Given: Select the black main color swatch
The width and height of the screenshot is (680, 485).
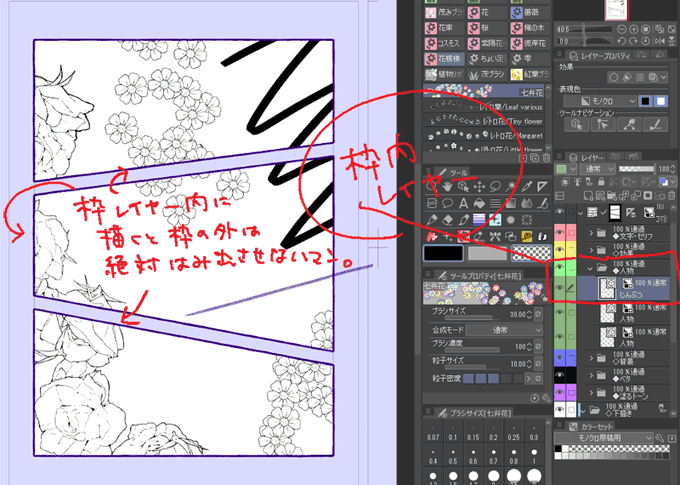Looking at the screenshot, I should [x=443, y=253].
